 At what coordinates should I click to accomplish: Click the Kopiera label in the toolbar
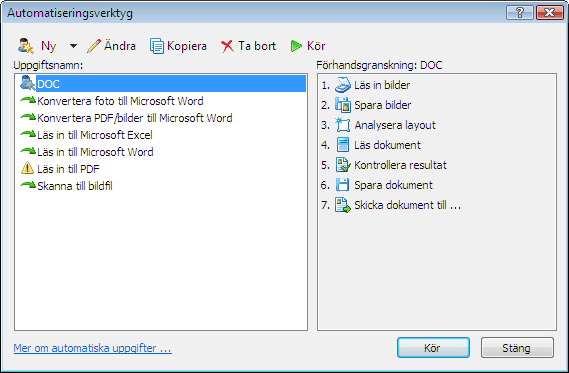(x=187, y=46)
